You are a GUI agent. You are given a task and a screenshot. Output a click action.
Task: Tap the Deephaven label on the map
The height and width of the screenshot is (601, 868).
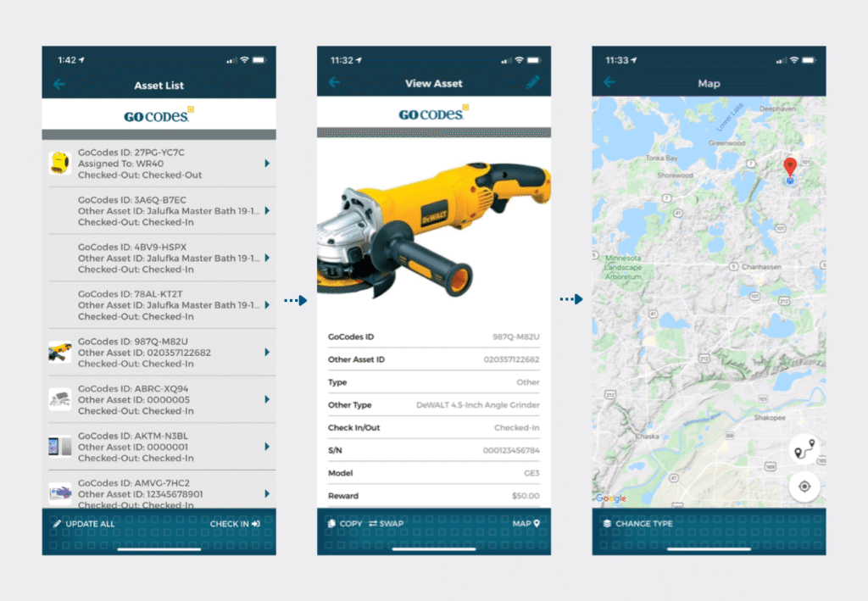click(777, 109)
